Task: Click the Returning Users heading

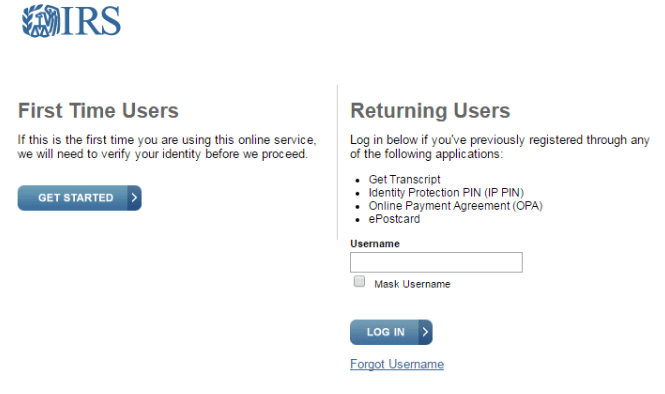Action: [x=430, y=111]
